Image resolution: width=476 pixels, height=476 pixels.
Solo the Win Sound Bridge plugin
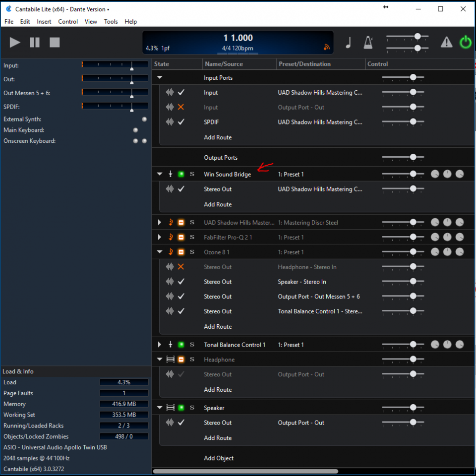(x=192, y=174)
